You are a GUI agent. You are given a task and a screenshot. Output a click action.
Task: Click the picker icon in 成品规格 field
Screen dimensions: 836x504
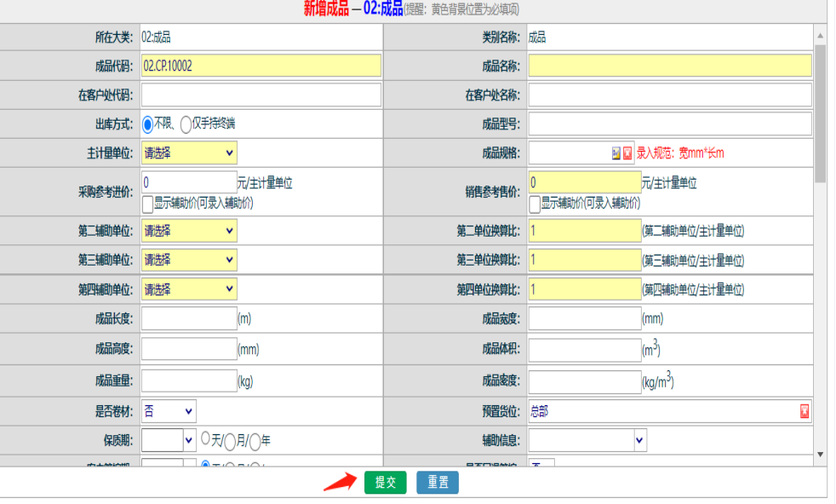click(x=616, y=153)
